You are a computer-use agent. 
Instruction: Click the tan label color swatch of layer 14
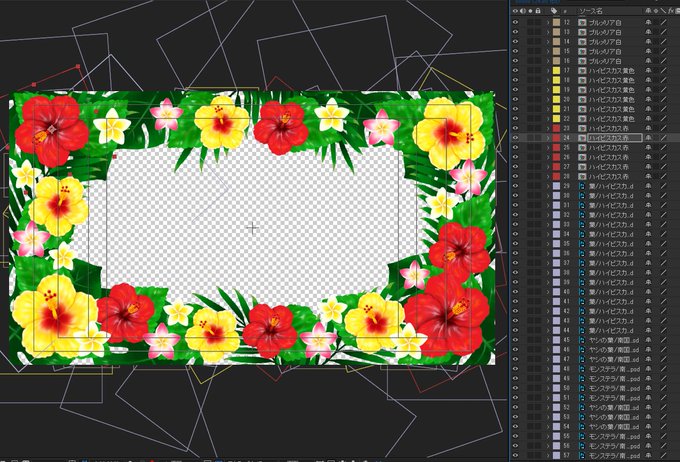point(556,41)
